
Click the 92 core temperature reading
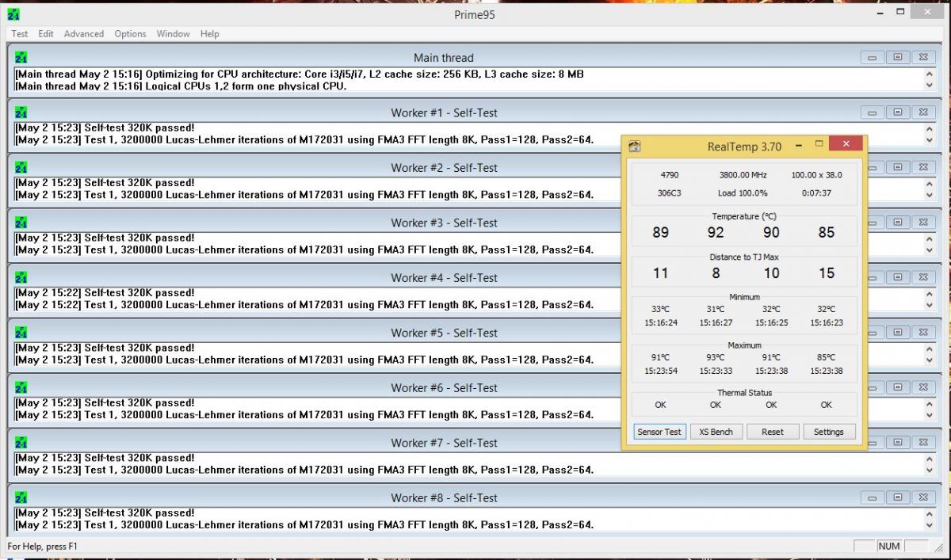click(716, 233)
